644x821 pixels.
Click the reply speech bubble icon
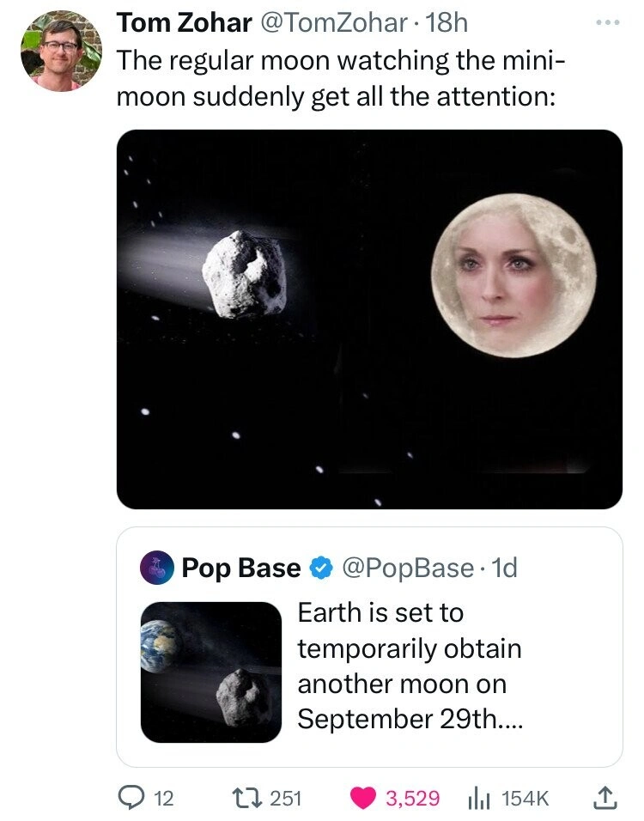click(133, 798)
